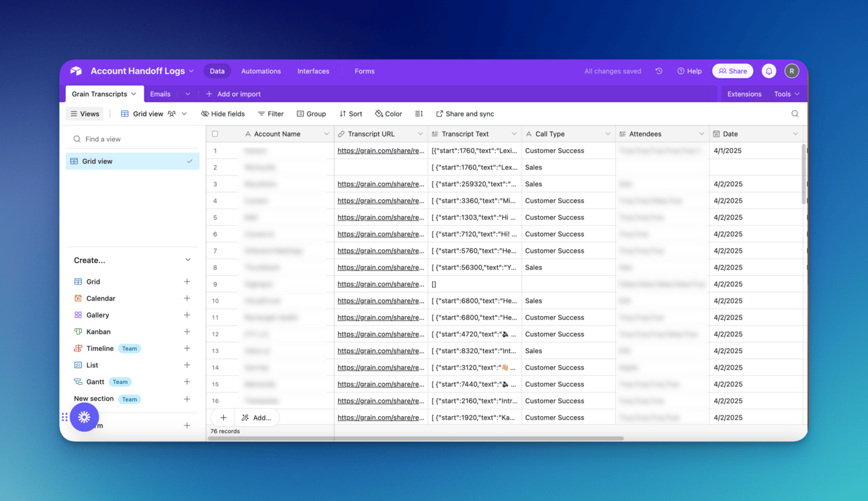
Task: Toggle the select-all records checkbox
Action: click(x=215, y=134)
